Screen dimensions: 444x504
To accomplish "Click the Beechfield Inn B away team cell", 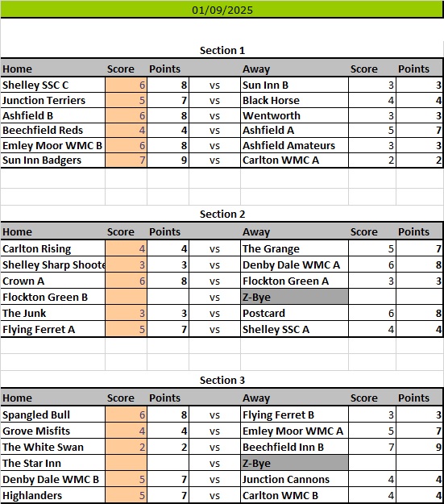I will coord(294,447).
